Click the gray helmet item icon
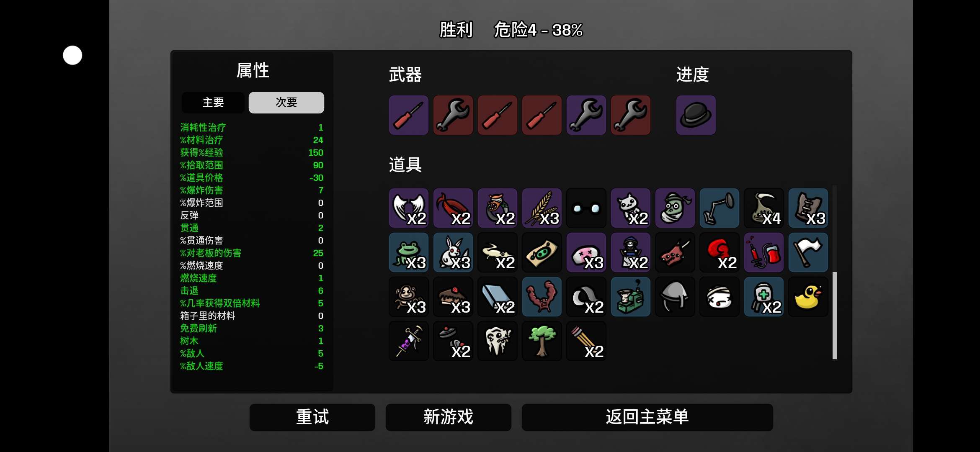980x452 pixels. pyautogui.click(x=675, y=297)
